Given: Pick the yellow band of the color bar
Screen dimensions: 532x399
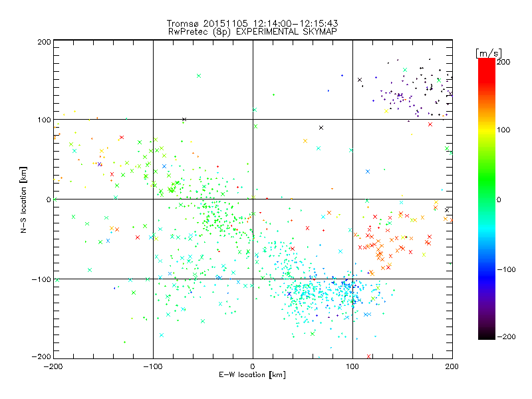Looking at the screenshot, I should 487,130.
